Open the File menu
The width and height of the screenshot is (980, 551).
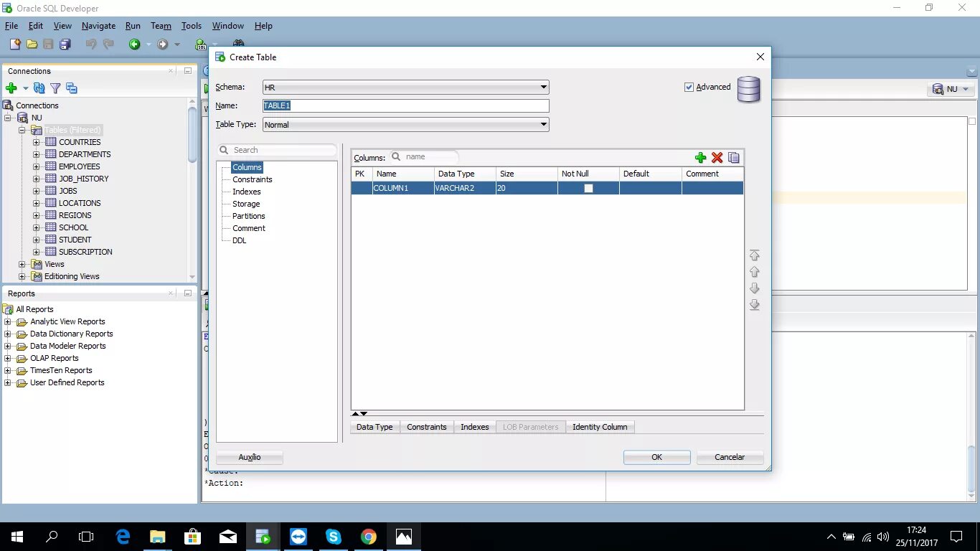coord(11,26)
